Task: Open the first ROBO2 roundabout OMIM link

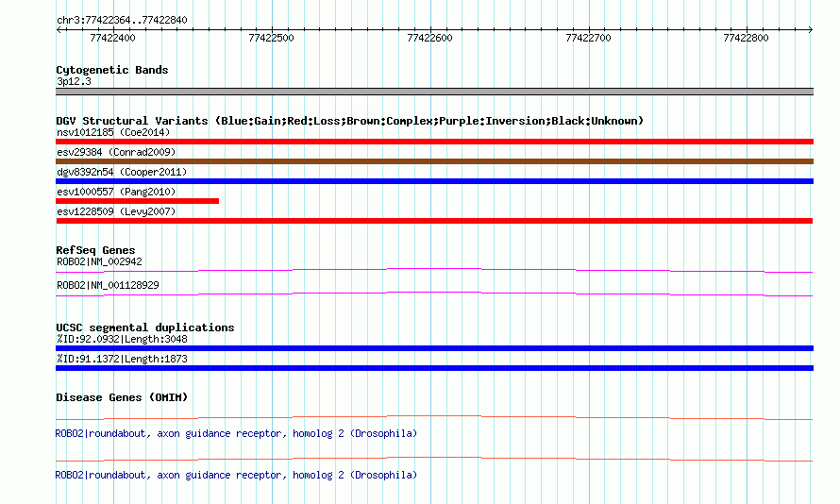Action: (236, 433)
